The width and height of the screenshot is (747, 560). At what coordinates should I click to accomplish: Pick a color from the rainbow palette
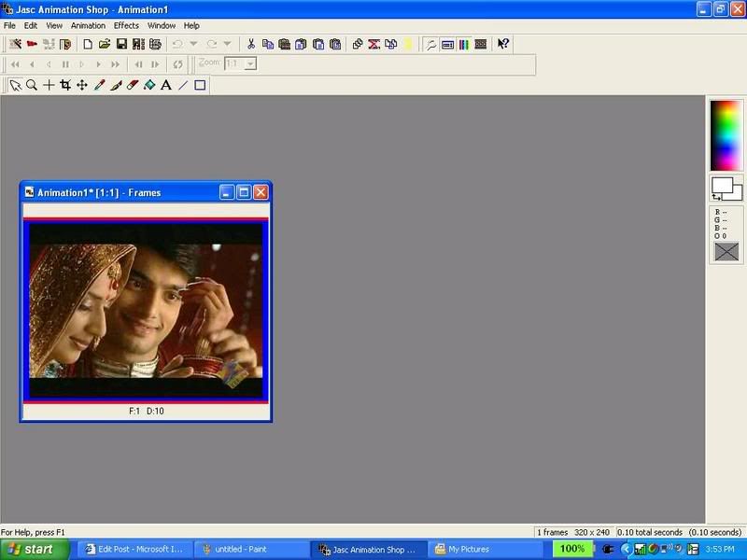(726, 135)
